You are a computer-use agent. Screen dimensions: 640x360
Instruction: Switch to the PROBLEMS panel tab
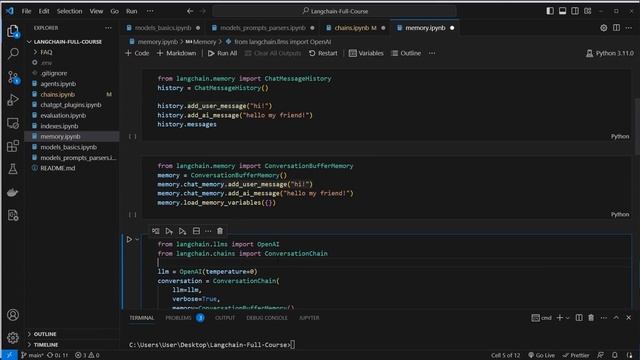178,318
